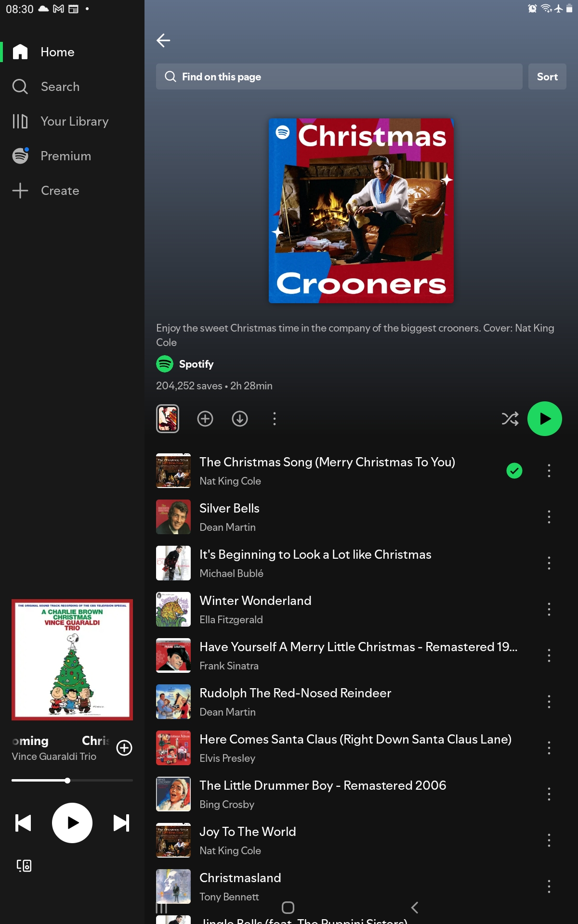Open options for Winter Wonderland

[x=549, y=609]
